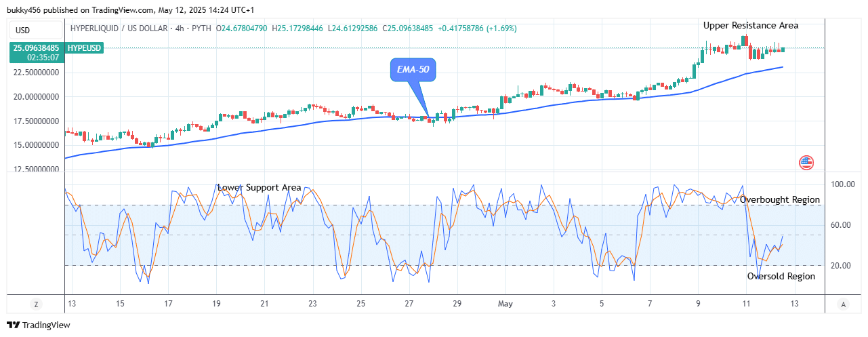Select the USD currency label
The image size is (868, 337).
(22, 30)
